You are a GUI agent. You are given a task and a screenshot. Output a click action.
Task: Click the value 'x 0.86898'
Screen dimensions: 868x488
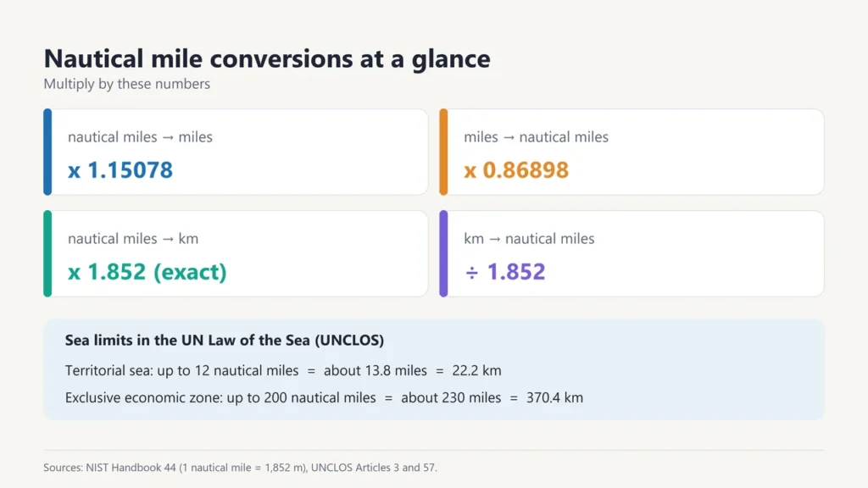(x=516, y=169)
